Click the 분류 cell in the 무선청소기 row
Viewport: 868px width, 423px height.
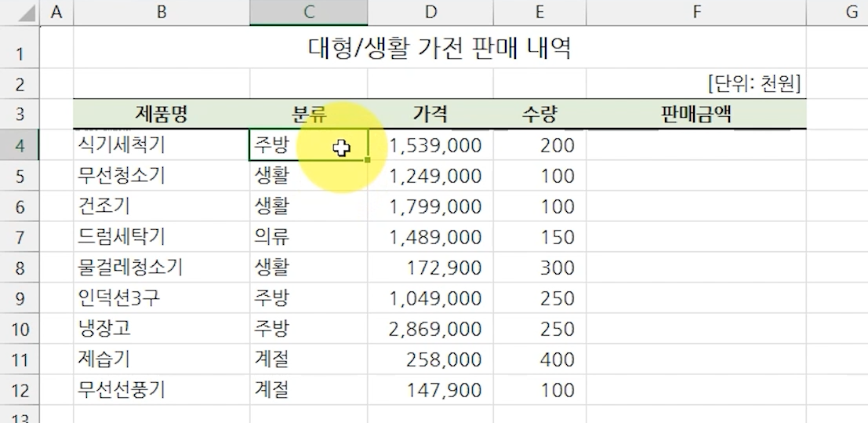coord(308,176)
